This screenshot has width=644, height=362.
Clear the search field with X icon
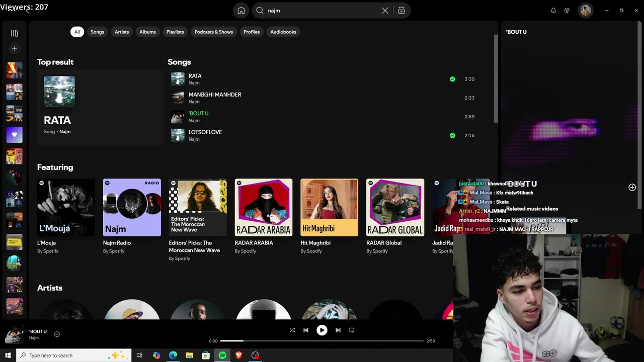click(x=385, y=11)
